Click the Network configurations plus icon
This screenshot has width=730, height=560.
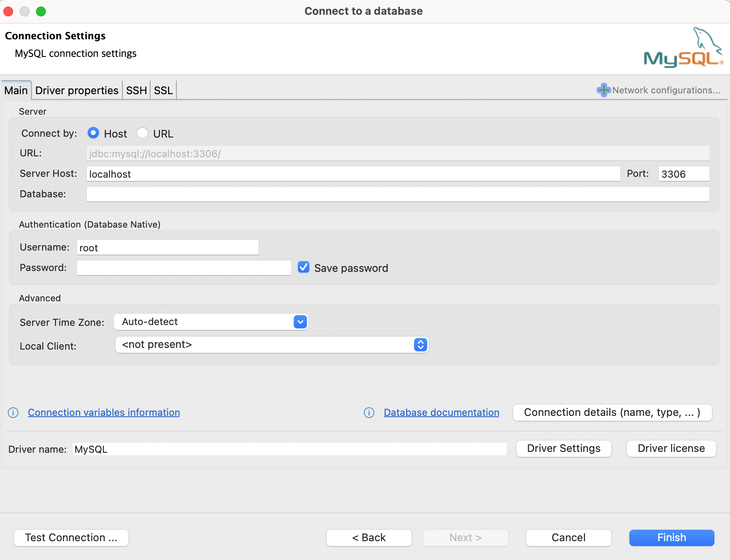pyautogui.click(x=604, y=90)
